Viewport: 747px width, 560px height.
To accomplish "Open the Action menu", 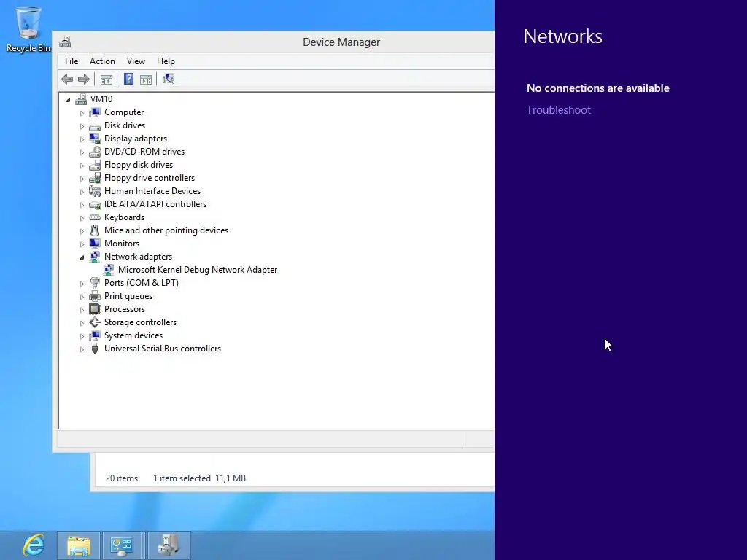I will click(x=102, y=61).
